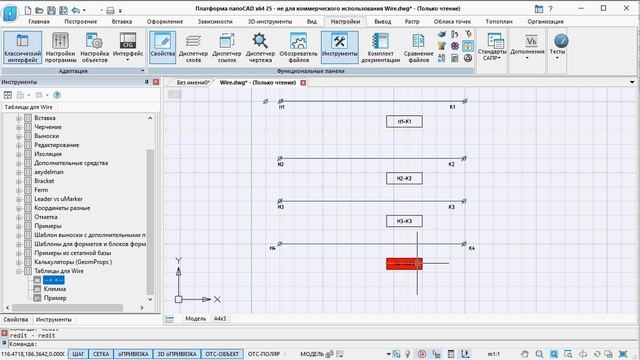Viewport: 640px width, 360px height.
Task: Switch to Свойства tab below the Инструменты panel
Action: coord(16,320)
